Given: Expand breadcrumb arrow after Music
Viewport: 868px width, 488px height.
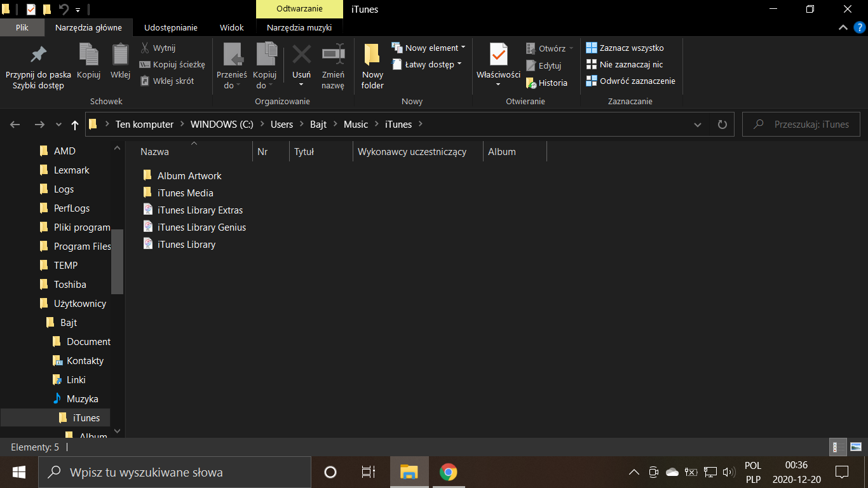Looking at the screenshot, I should 376,125.
